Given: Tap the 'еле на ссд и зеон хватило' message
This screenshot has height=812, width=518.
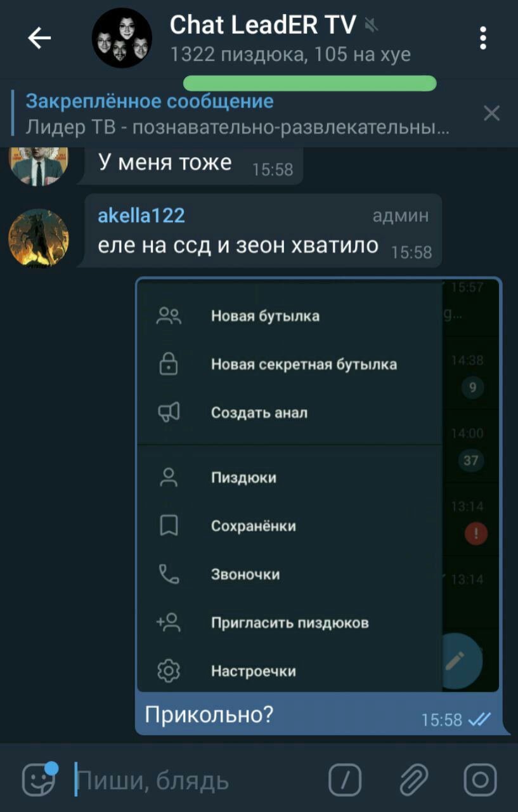Looking at the screenshot, I should click(238, 245).
